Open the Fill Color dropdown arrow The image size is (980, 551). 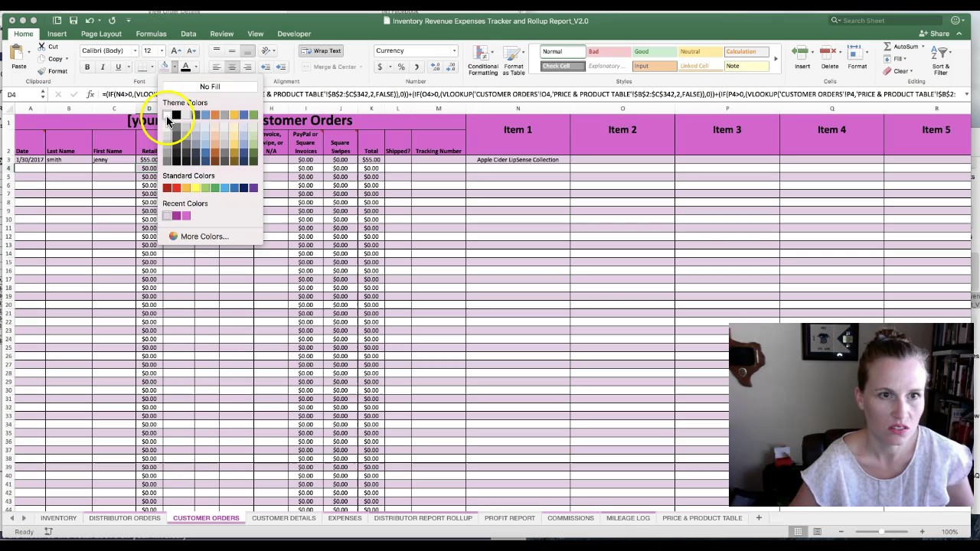tap(175, 67)
